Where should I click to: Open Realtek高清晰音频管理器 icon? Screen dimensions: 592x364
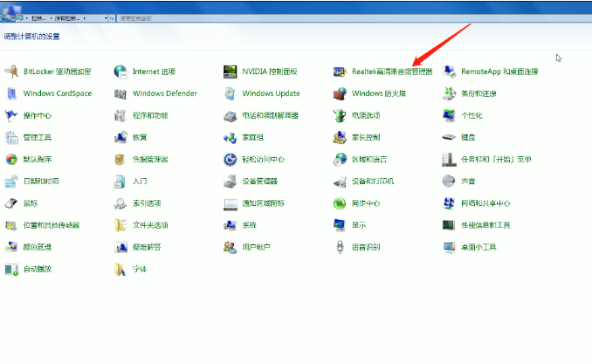[x=340, y=72]
